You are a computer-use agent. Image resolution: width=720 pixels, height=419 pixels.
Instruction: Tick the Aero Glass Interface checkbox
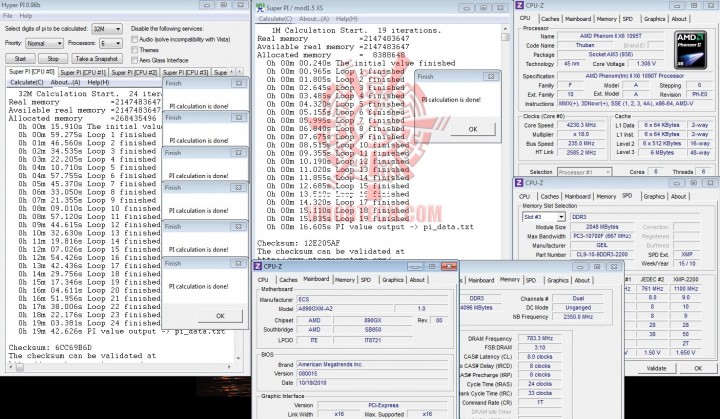[135, 60]
